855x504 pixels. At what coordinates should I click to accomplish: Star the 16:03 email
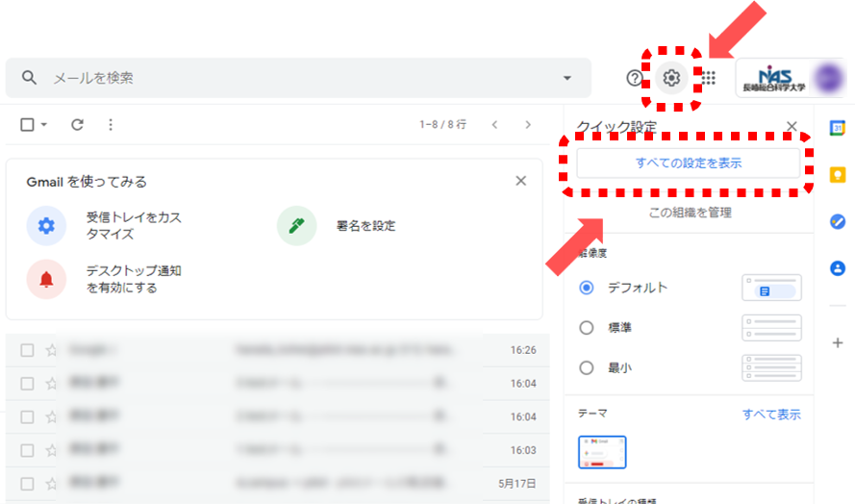[x=51, y=450]
